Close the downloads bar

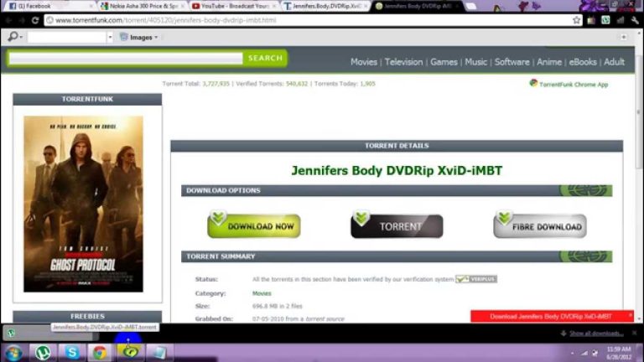tap(635, 333)
